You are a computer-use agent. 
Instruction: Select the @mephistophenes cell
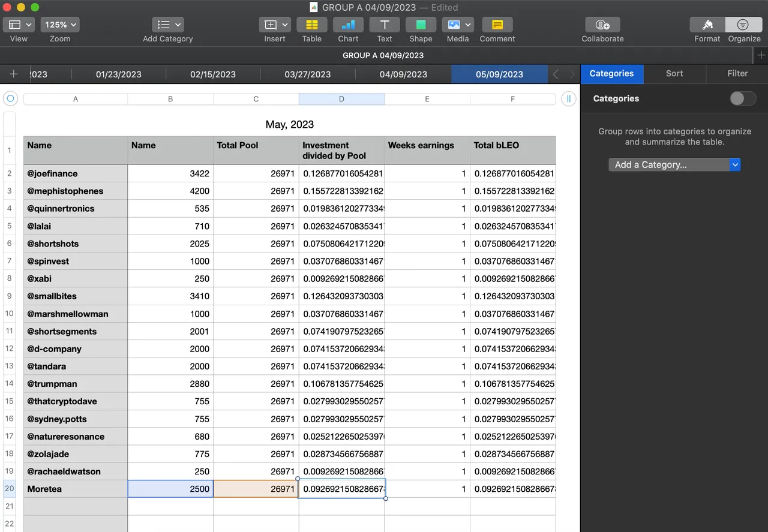click(x=76, y=191)
